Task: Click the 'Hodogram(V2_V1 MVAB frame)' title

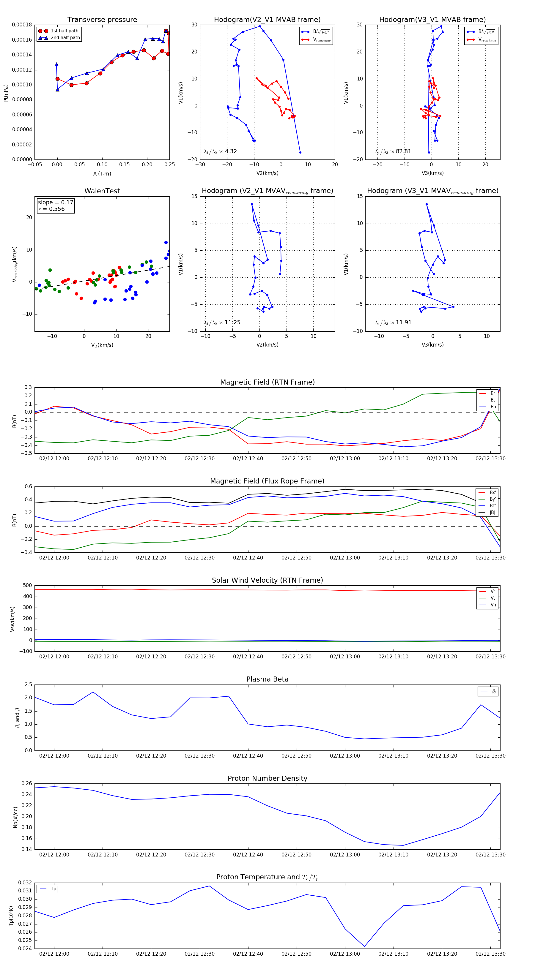Action: pyautogui.click(x=267, y=20)
